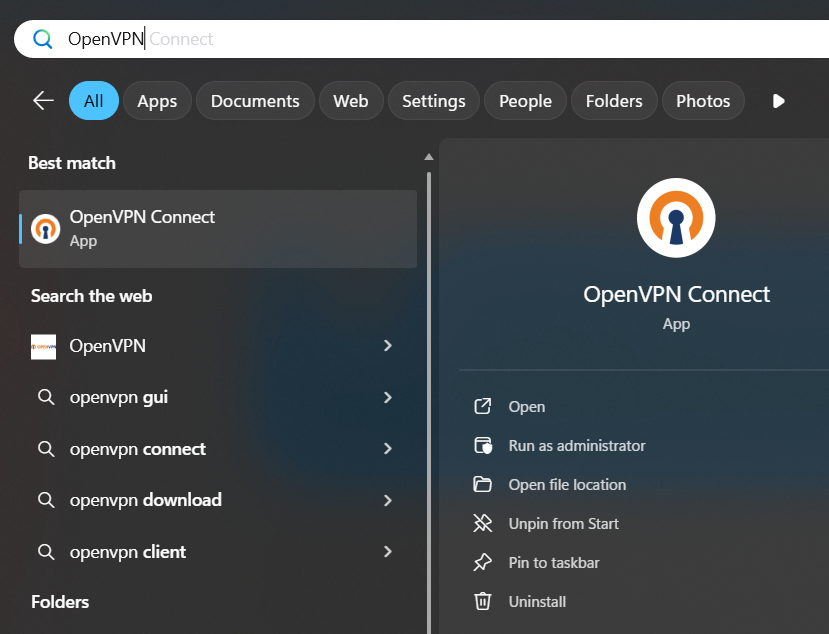
Task: Click the results list vertical scrollbar
Action: point(429,402)
